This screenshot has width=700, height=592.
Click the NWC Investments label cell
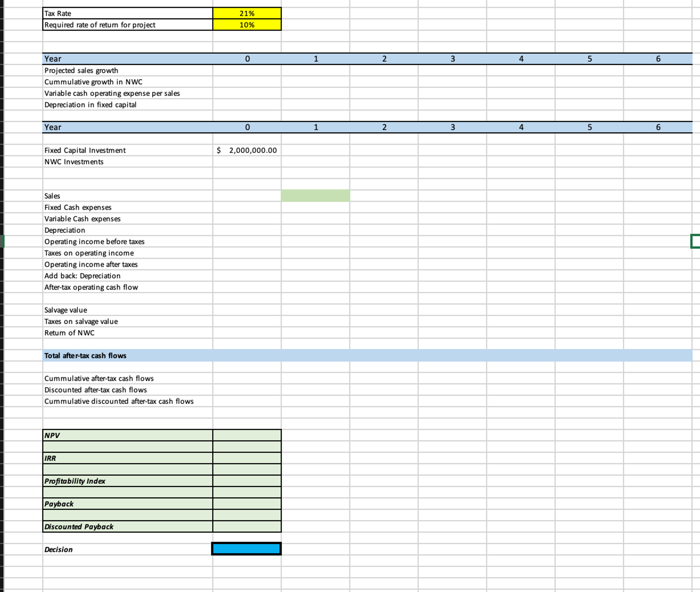(74, 162)
